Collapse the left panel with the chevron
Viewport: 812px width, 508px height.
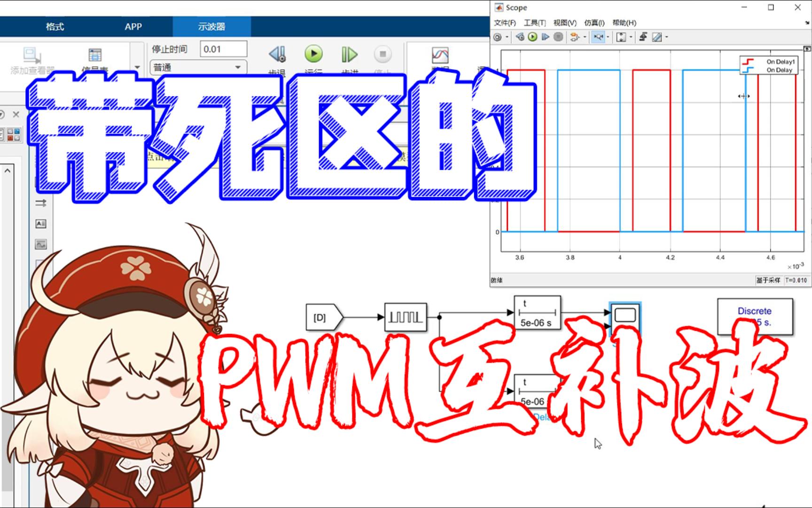[x=8, y=169]
